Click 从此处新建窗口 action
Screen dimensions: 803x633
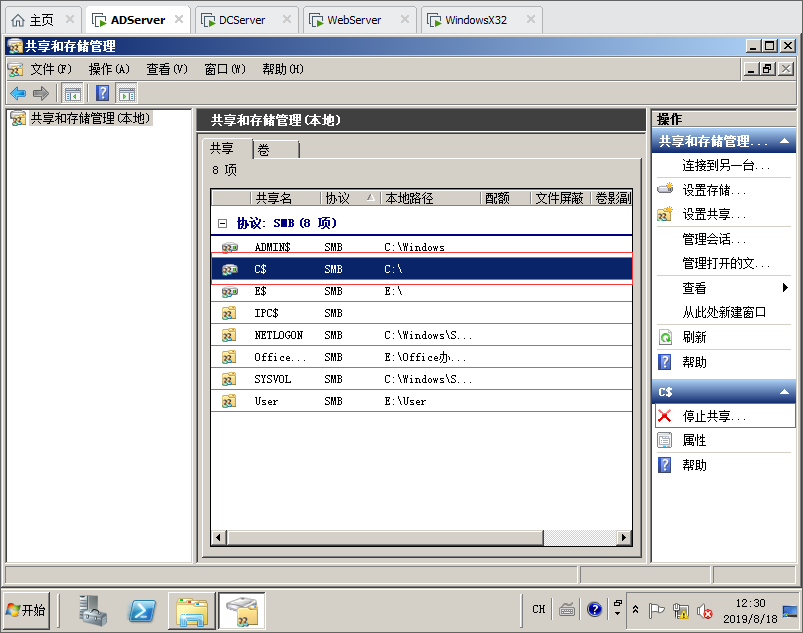[724, 312]
